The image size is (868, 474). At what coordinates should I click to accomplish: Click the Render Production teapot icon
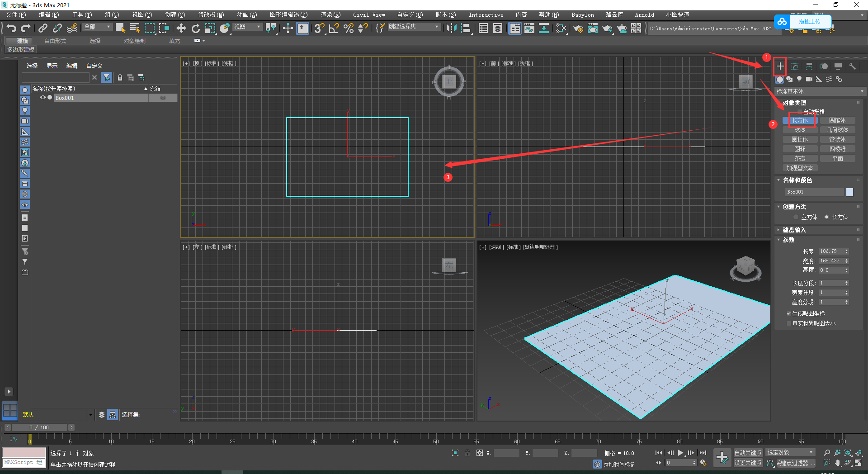[x=607, y=28]
